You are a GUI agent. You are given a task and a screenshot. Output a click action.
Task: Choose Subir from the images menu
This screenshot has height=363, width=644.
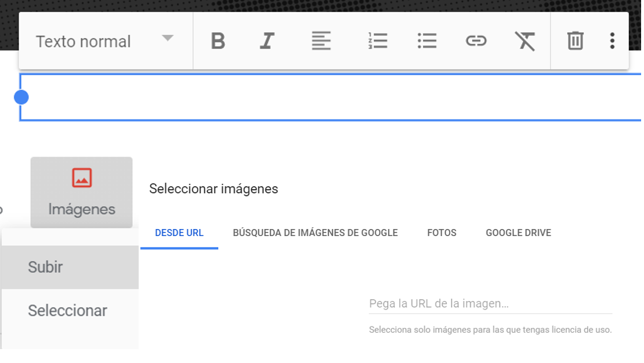coord(45,267)
